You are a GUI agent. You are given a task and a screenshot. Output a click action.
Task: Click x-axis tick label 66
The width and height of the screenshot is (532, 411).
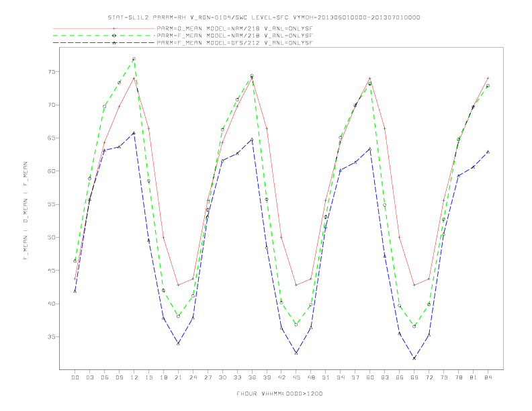(x=400, y=377)
